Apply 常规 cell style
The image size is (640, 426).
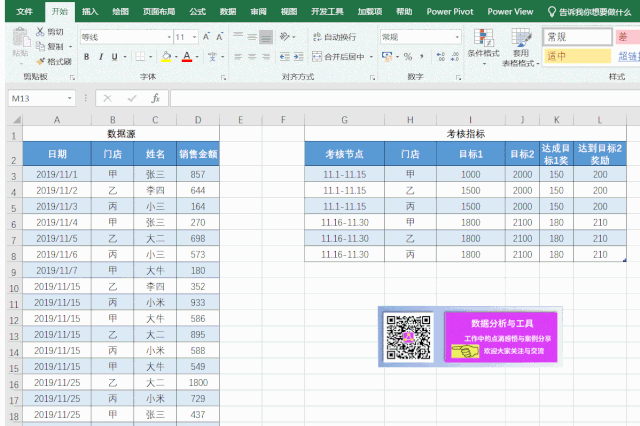(x=578, y=37)
